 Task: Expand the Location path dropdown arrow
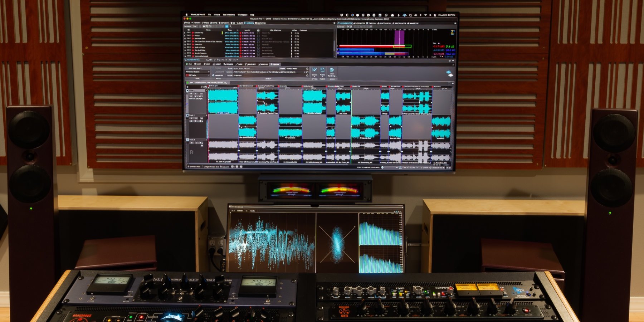[x=305, y=72]
